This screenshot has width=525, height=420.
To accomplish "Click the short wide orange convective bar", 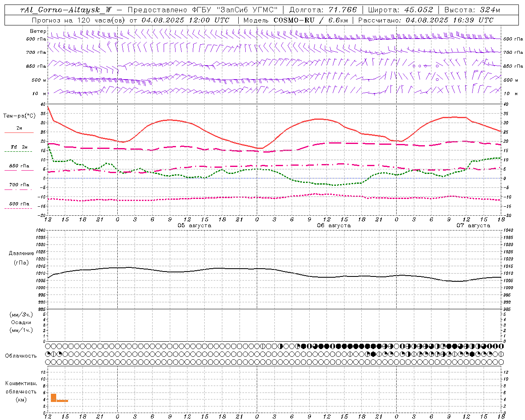I will coord(62,401).
